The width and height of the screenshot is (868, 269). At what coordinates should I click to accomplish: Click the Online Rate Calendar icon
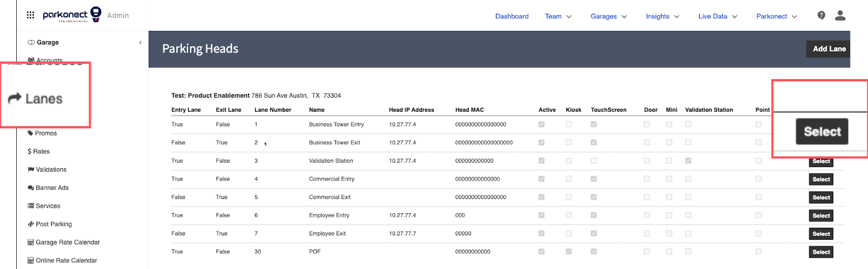point(31,261)
